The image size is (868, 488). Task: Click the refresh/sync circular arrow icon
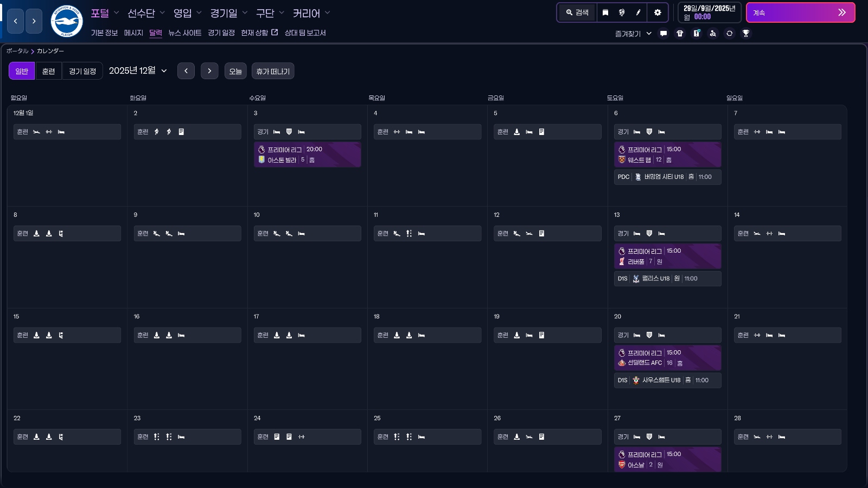point(730,33)
